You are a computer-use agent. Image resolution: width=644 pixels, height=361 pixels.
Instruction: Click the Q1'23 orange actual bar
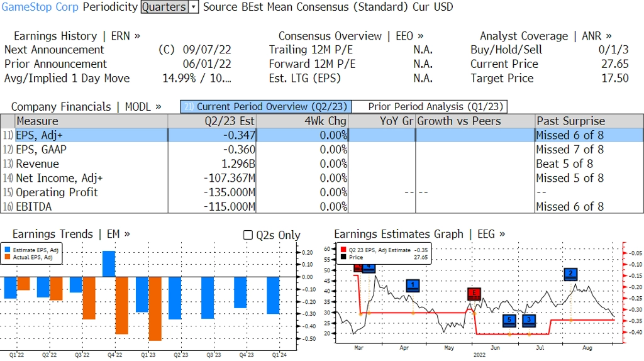pyautogui.click(x=155, y=309)
